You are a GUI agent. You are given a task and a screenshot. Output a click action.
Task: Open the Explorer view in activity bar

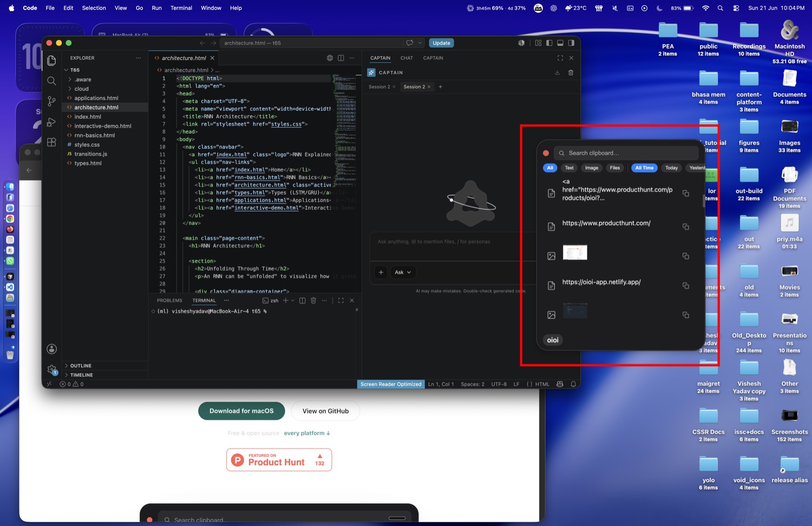point(51,60)
